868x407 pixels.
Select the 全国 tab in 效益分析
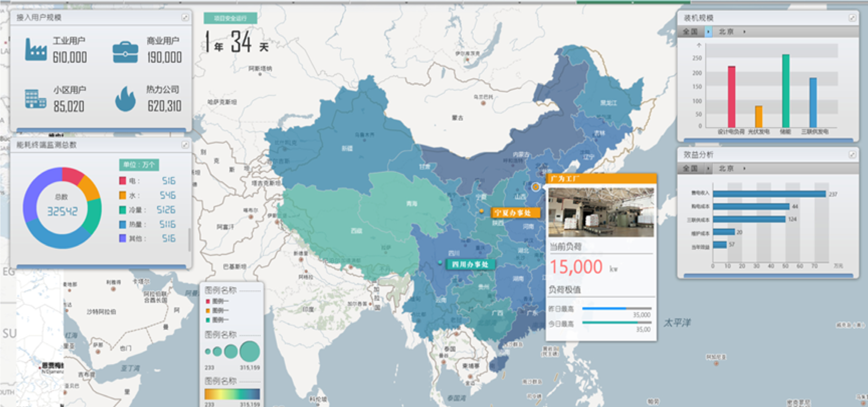[691, 169]
